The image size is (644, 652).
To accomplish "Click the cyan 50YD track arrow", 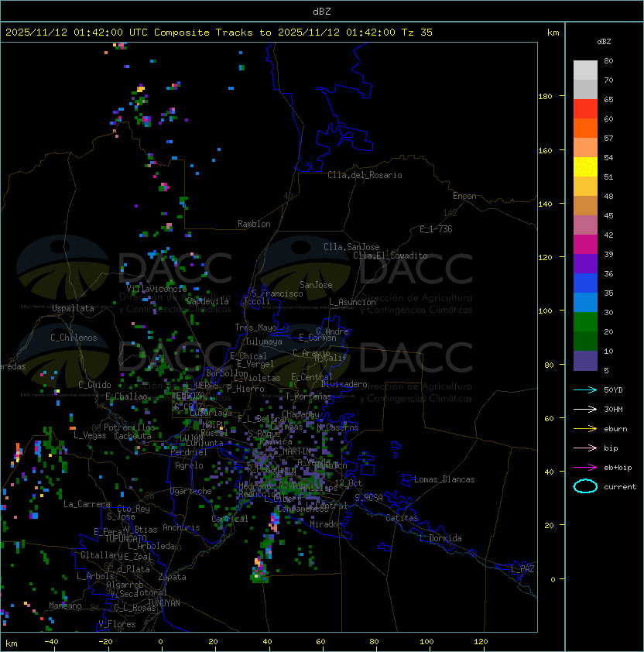I will point(585,389).
